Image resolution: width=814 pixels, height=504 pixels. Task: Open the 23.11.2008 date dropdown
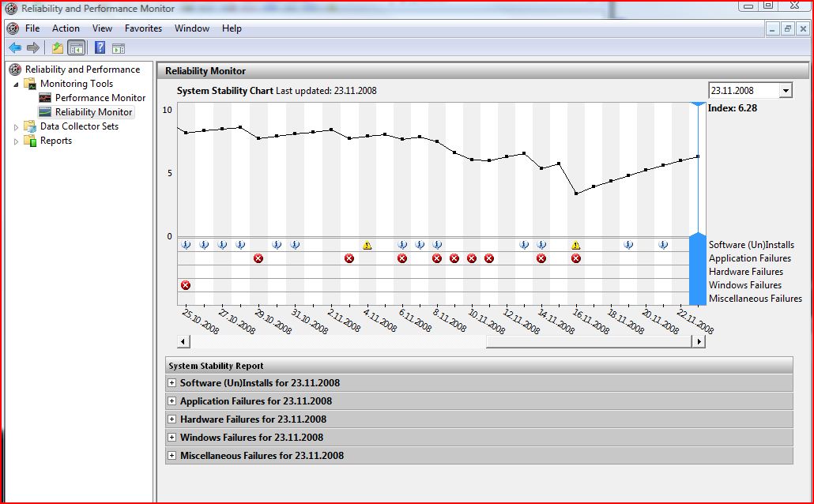click(x=785, y=91)
